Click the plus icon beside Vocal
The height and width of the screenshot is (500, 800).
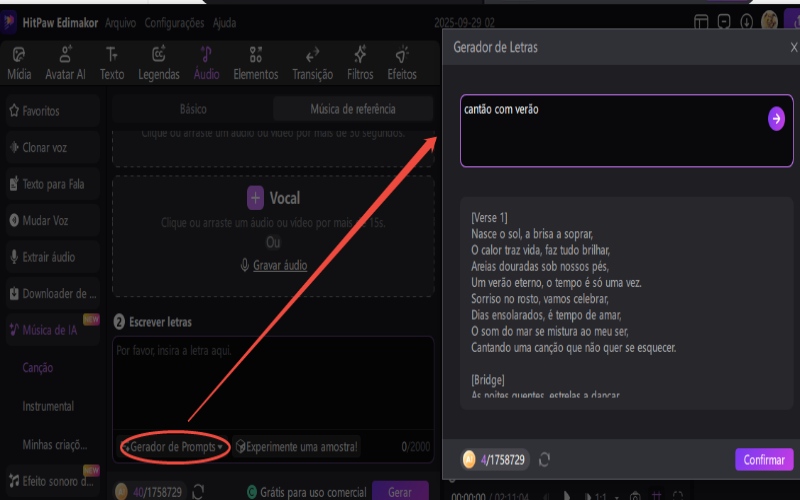coord(255,198)
